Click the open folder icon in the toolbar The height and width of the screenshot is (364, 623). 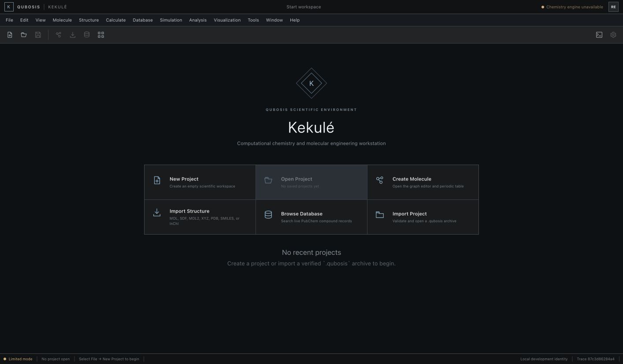[x=24, y=35]
